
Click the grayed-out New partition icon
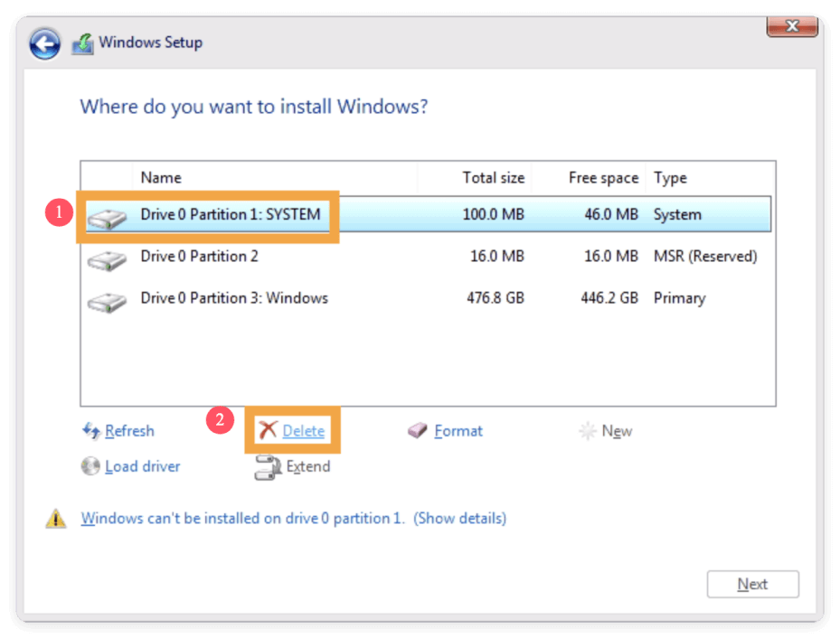click(589, 431)
